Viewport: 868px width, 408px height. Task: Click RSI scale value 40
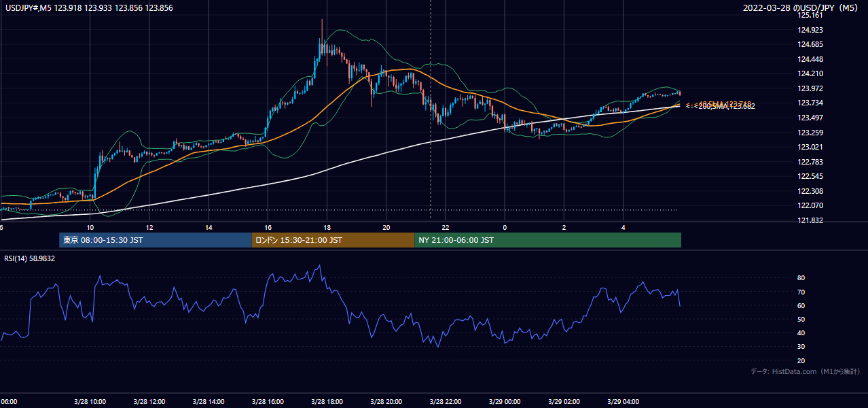pyautogui.click(x=801, y=333)
